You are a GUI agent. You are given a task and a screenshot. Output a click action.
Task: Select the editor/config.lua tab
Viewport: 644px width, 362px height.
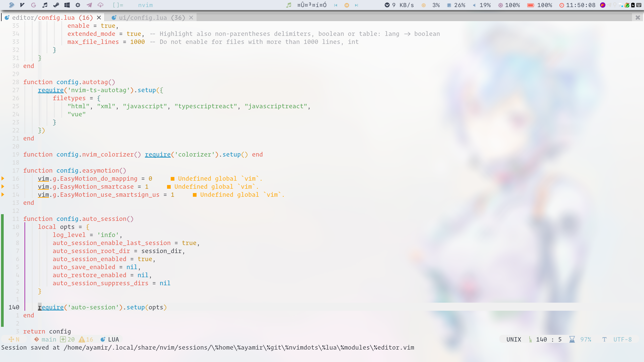pyautogui.click(x=52, y=18)
